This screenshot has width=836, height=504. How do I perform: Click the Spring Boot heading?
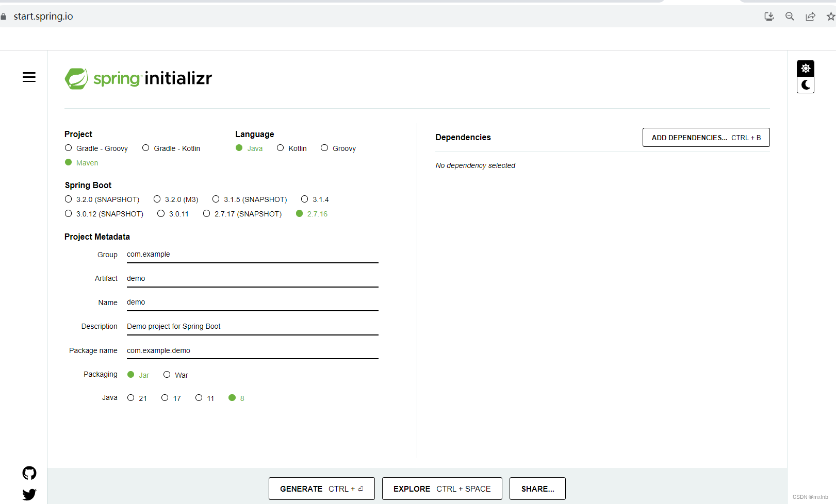(x=88, y=185)
